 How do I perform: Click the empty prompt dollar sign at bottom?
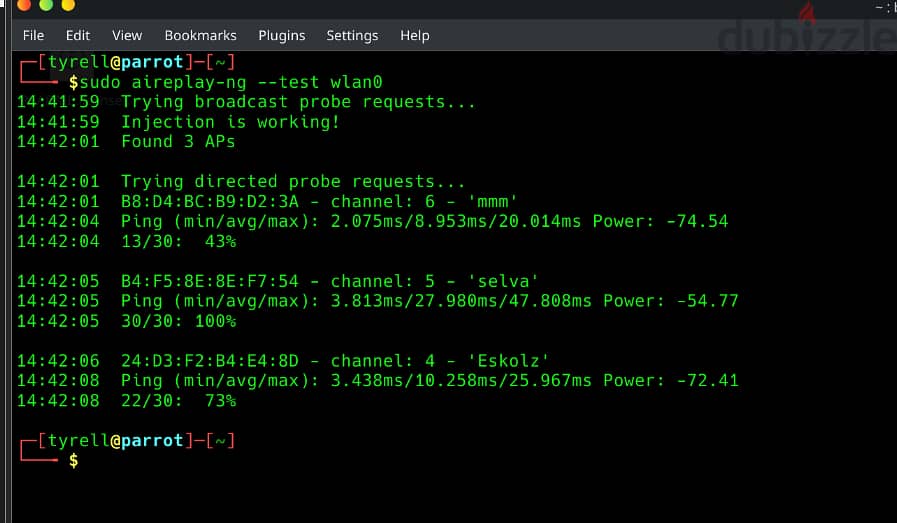pos(73,460)
